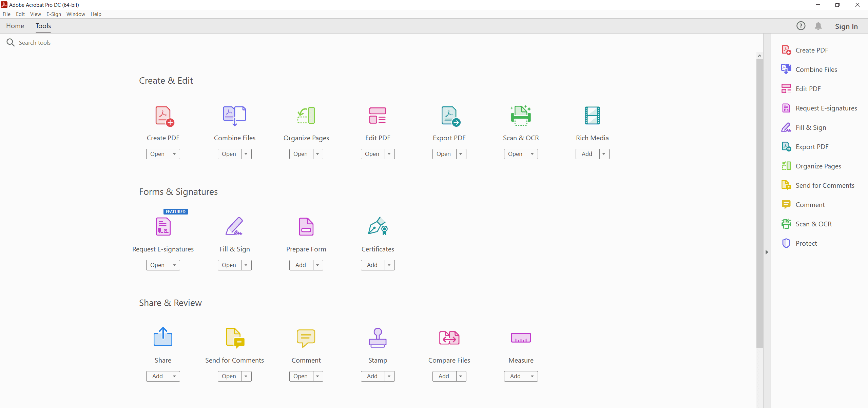Expand the dropdown next to Certificates Add
Screen dimensions: 868x408
tap(389, 265)
